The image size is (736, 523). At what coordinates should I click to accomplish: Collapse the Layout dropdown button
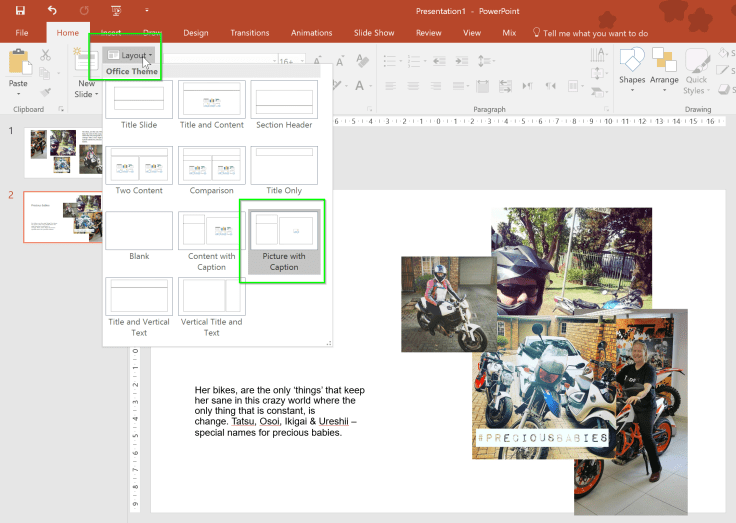(130, 55)
